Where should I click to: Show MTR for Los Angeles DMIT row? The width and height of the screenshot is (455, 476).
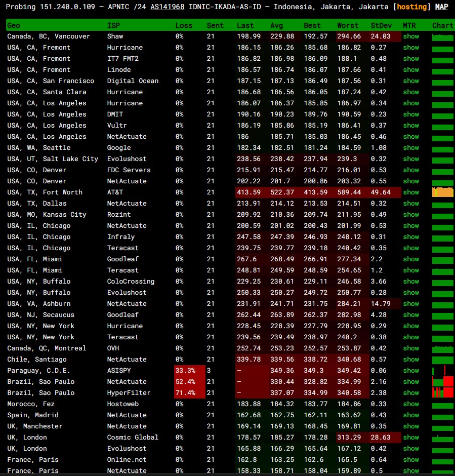[410, 114]
